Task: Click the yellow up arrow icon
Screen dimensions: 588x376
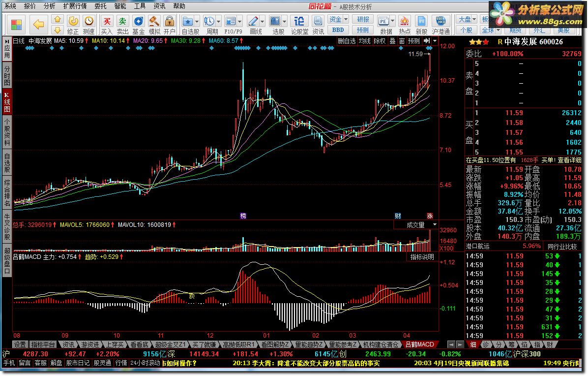Action: pos(57,20)
